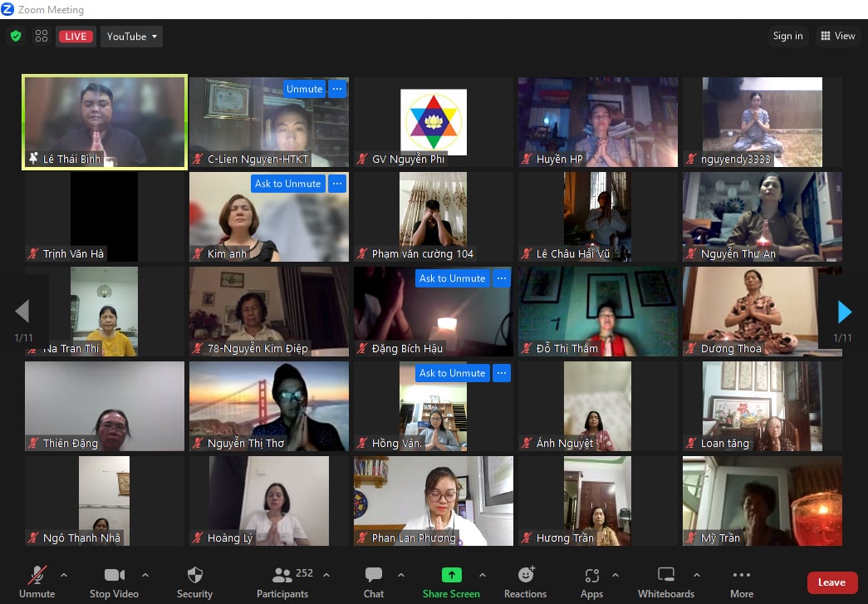Open the Apps icon

pyautogui.click(x=591, y=576)
